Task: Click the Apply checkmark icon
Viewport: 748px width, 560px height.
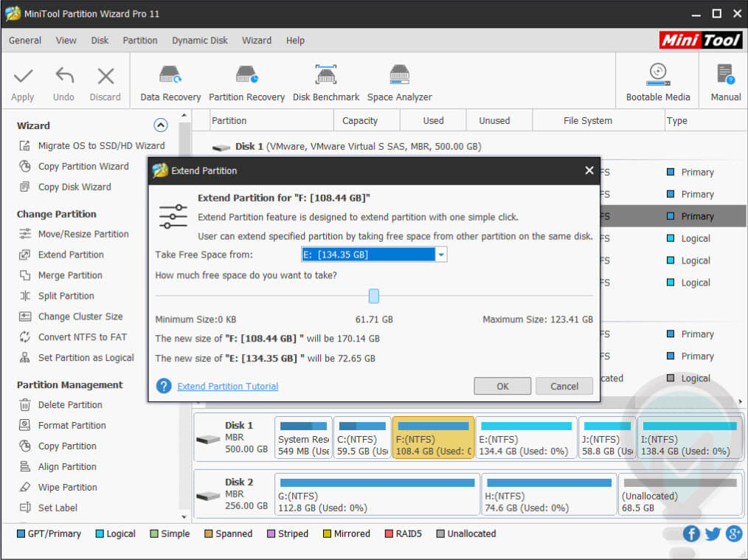Action: click(23, 76)
